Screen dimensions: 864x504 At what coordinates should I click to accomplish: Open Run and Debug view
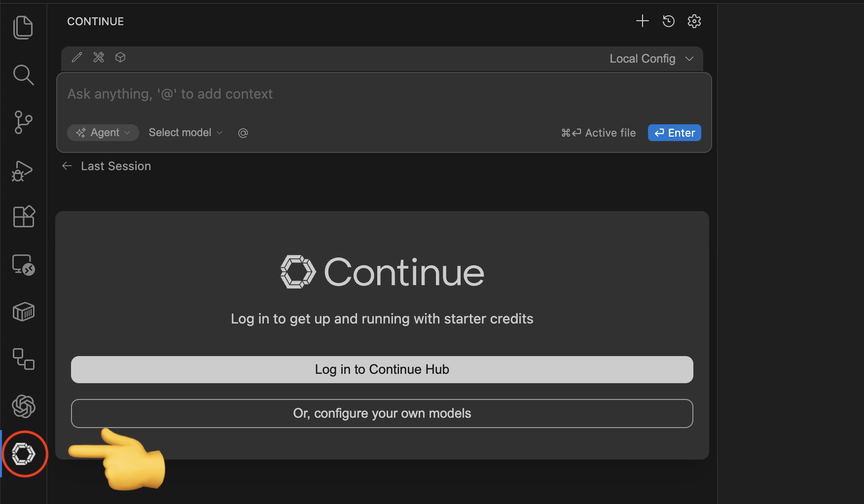tap(23, 170)
